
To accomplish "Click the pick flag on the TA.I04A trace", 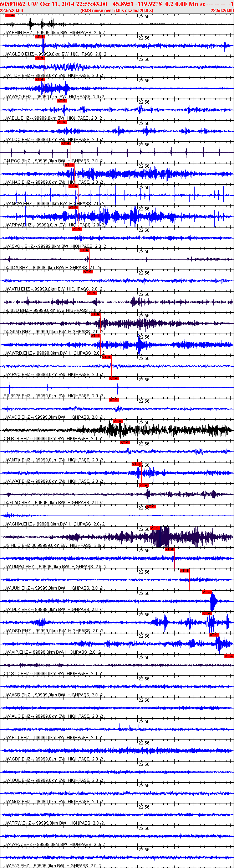I will click(85, 250).
